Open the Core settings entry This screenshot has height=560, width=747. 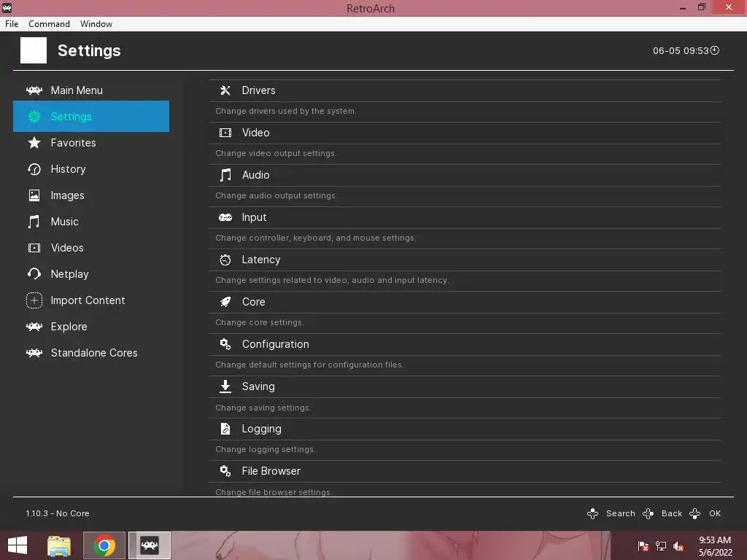(465, 302)
